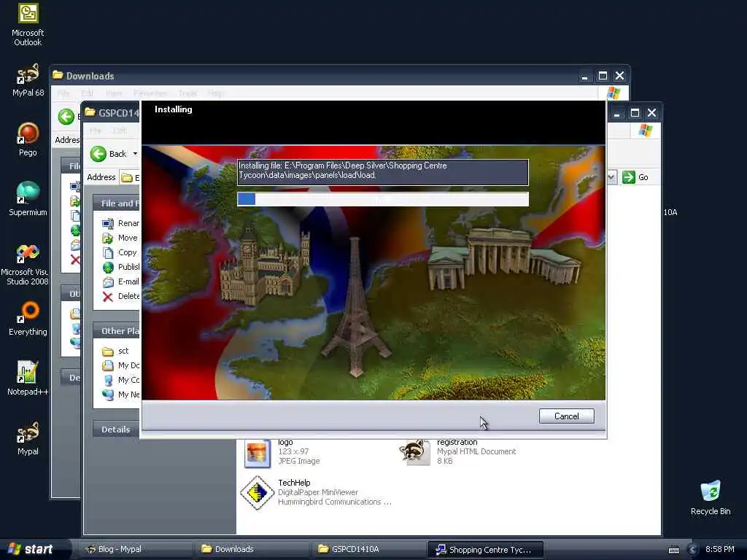Screen dimensions: 747x560
Task: Select the registration HTML document icon
Action: pos(414,451)
